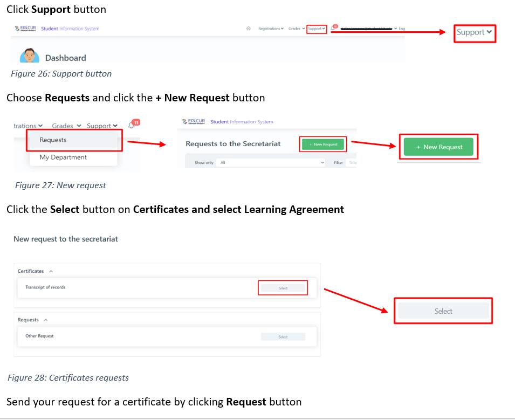The image size is (515, 420).
Task: Click the EPICUR logo in Figure 26 header
Action: [26, 29]
